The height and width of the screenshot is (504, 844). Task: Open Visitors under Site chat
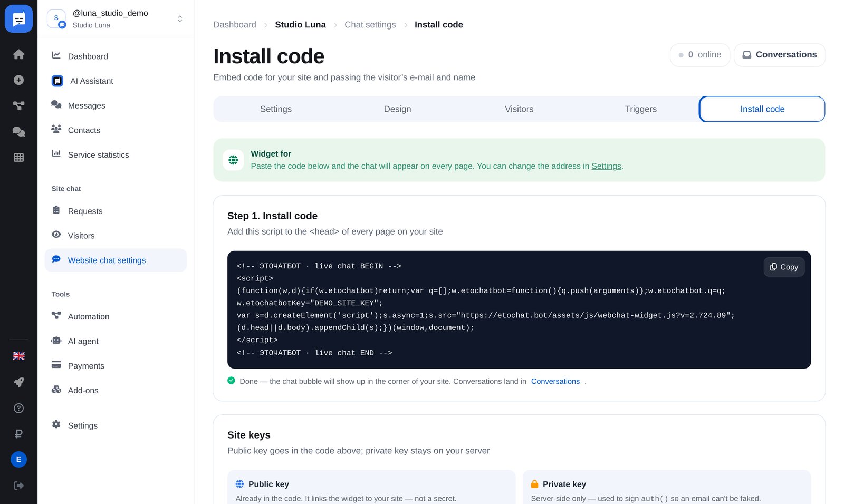coord(116,236)
